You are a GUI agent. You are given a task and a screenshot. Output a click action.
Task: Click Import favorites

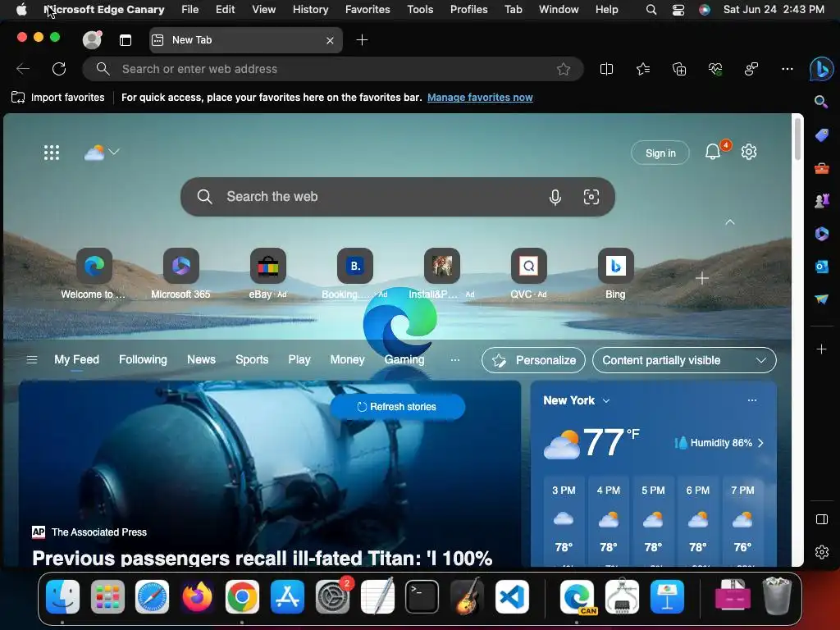click(x=58, y=98)
